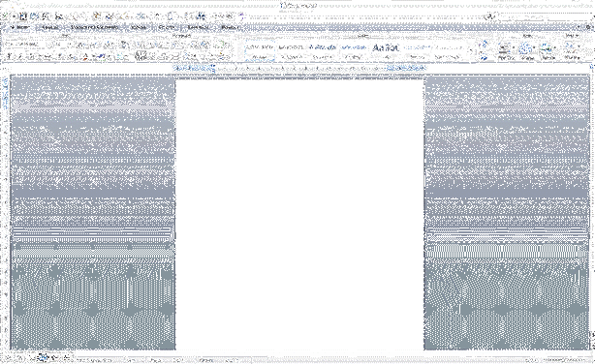
Task: Insert a Picture from ribbon
Action: coord(548,51)
